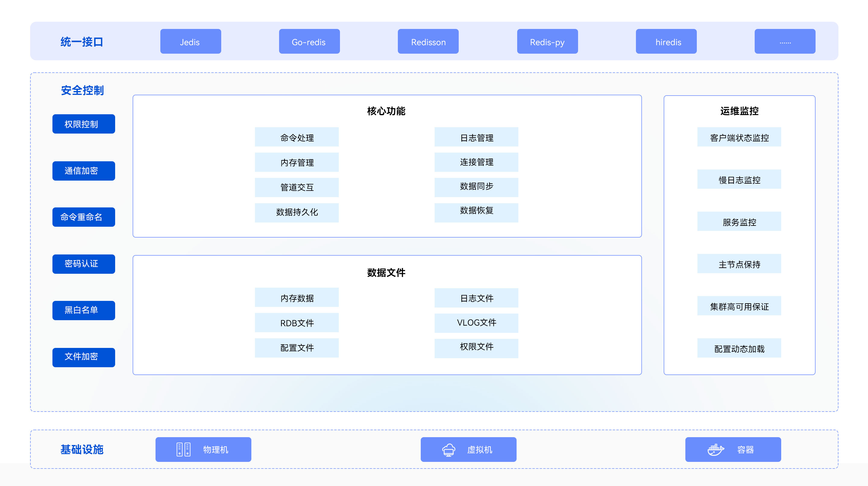Select the Jedis client box

click(190, 42)
